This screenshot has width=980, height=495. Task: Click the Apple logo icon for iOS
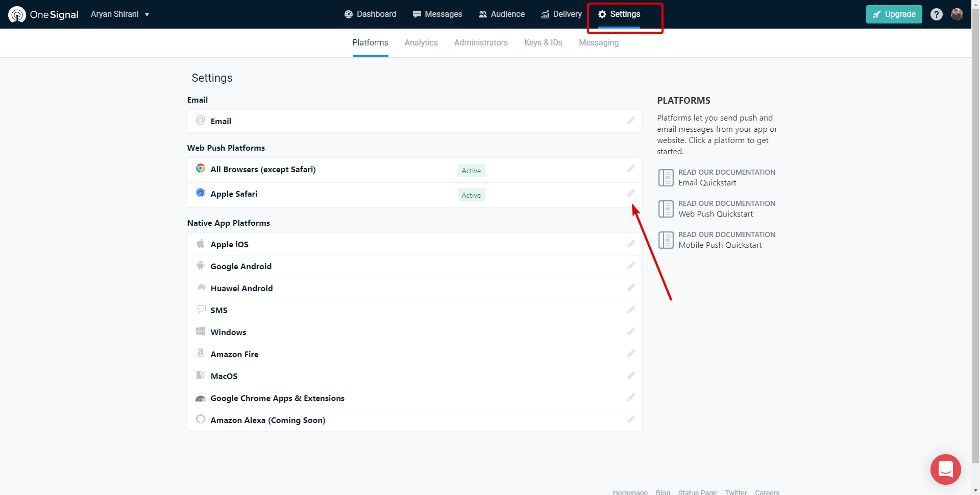click(201, 243)
